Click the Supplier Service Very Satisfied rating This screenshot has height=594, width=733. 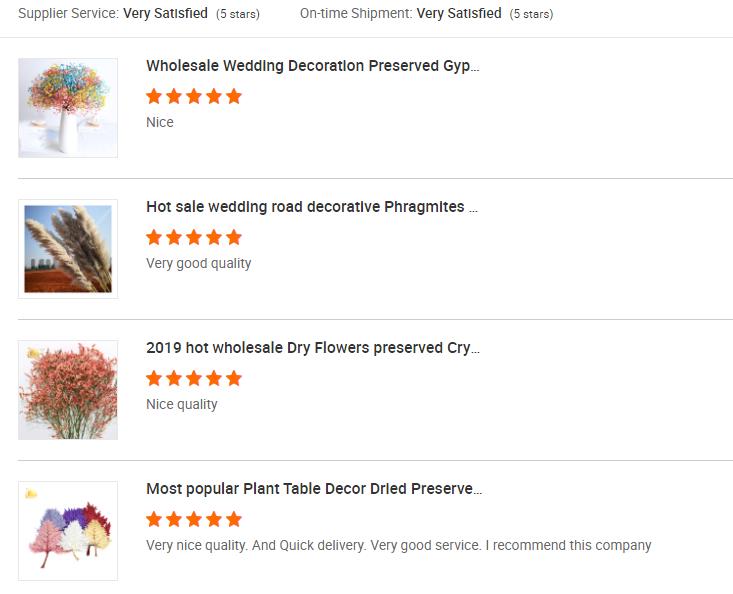pos(165,14)
